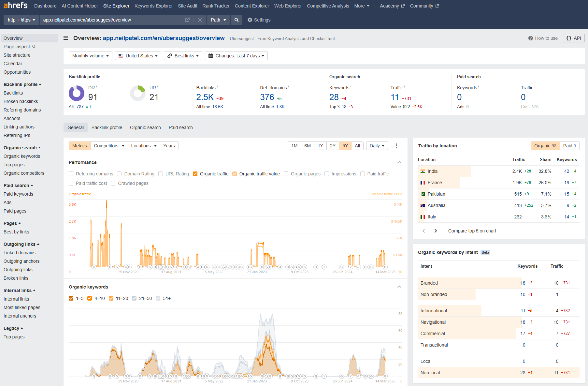Click the search magnifier button
Image resolution: width=588 pixels, height=386 pixels.
[237, 20]
